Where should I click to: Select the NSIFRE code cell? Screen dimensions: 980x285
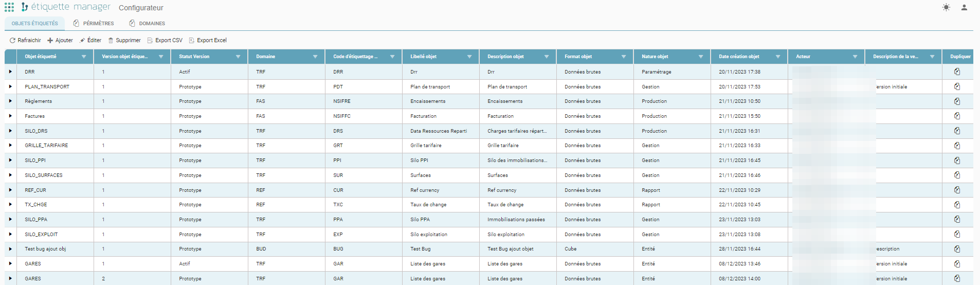tap(364, 101)
